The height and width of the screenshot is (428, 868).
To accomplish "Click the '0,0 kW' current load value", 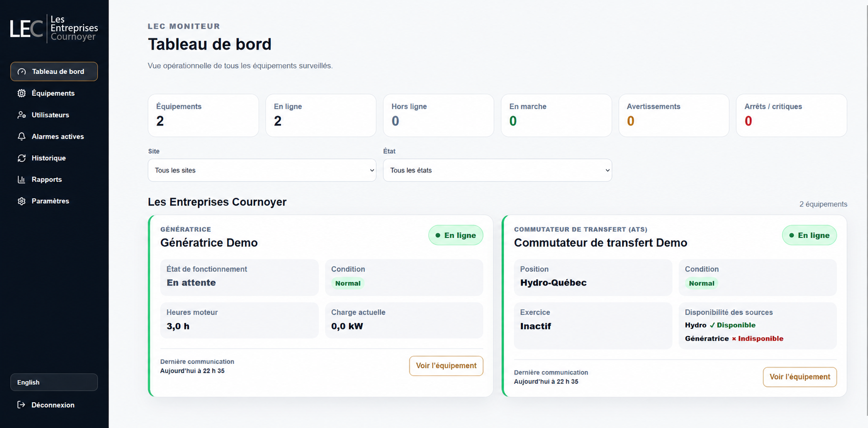I will coord(347,326).
